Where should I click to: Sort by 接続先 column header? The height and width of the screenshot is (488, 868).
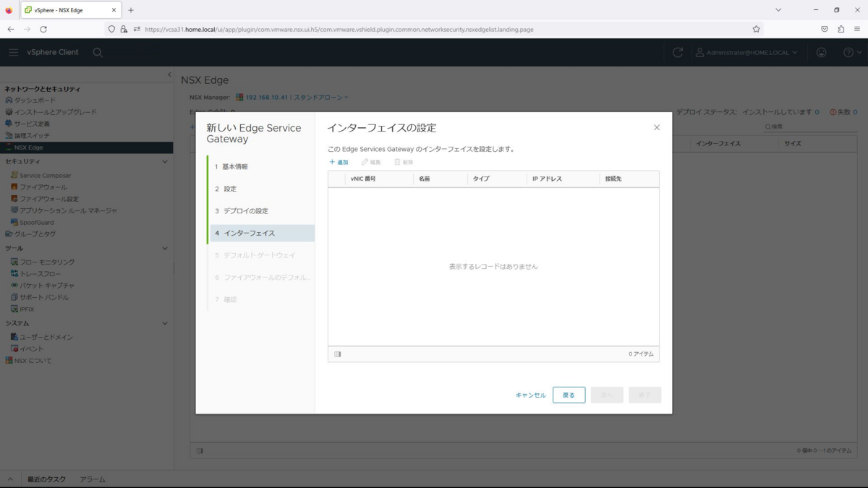click(613, 179)
